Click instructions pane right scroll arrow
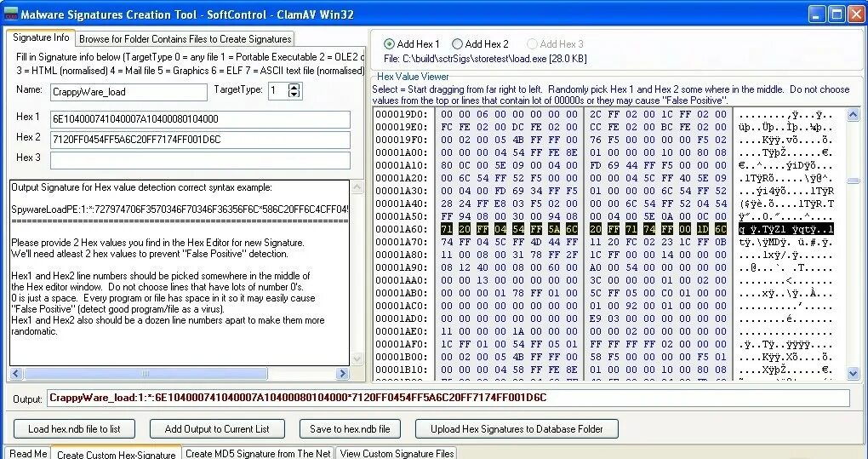Viewport: 868px width, 459px height. (x=342, y=374)
